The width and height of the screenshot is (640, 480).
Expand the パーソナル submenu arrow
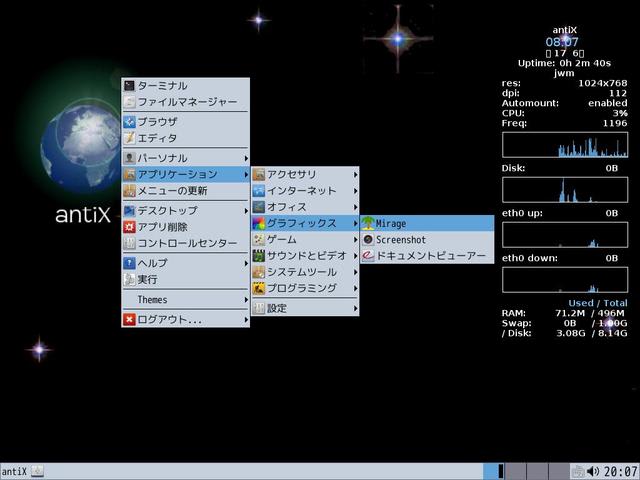pos(246,158)
